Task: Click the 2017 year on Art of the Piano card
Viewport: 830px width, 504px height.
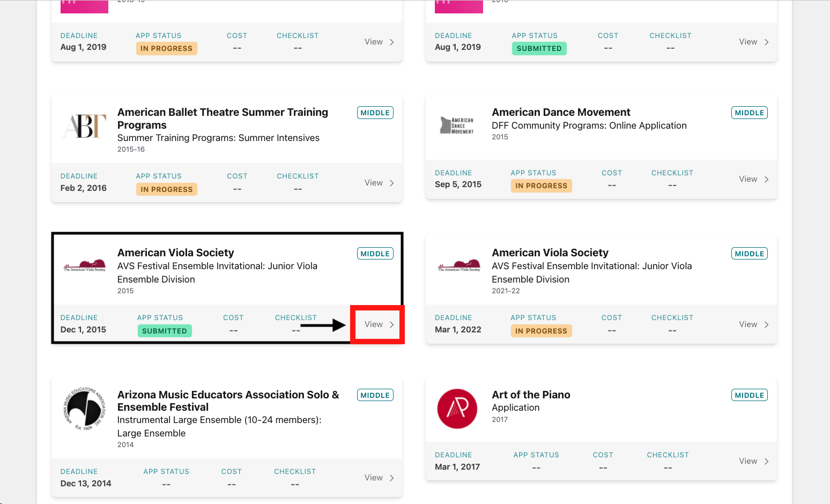Action: click(500, 419)
